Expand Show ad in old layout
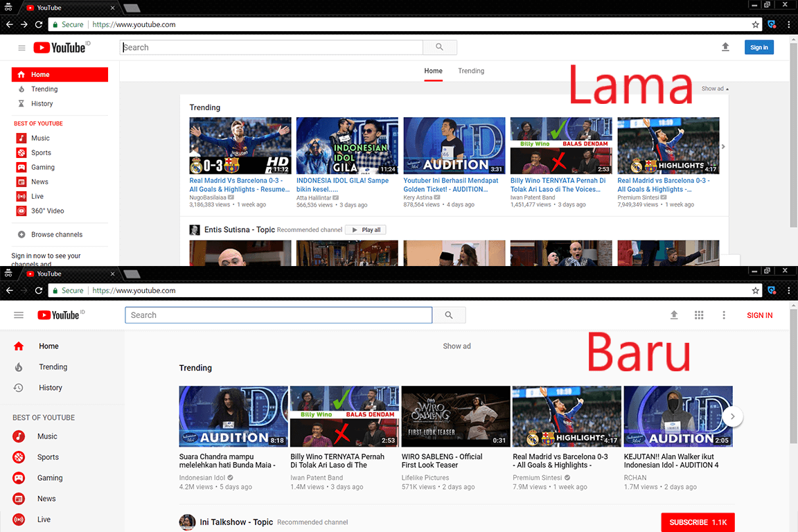Image resolution: width=798 pixels, height=532 pixels. coord(715,89)
